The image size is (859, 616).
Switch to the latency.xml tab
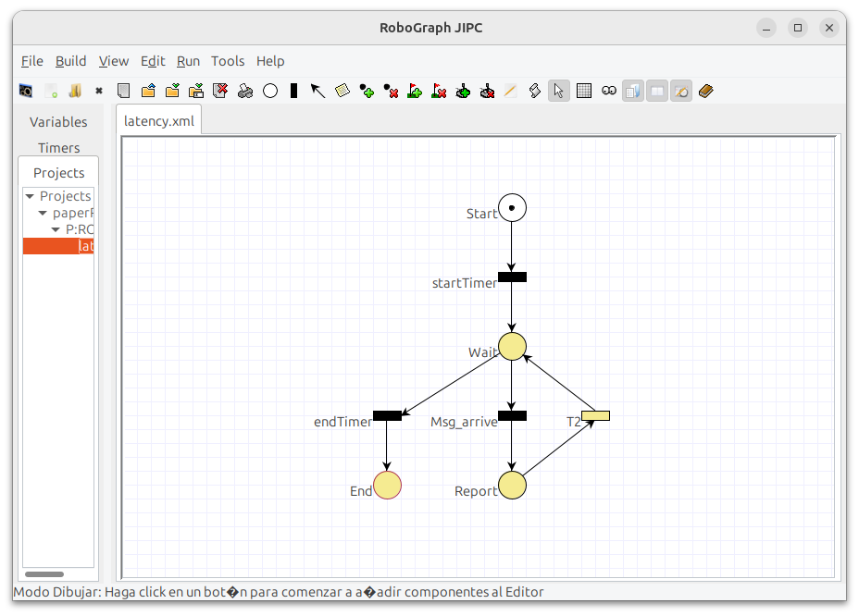[159, 121]
